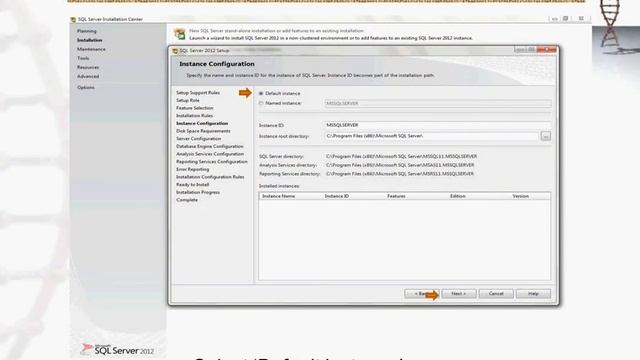Click the New SQL Server stand-alone installation icon
Viewport: 640px width, 360px height.
[180, 34]
